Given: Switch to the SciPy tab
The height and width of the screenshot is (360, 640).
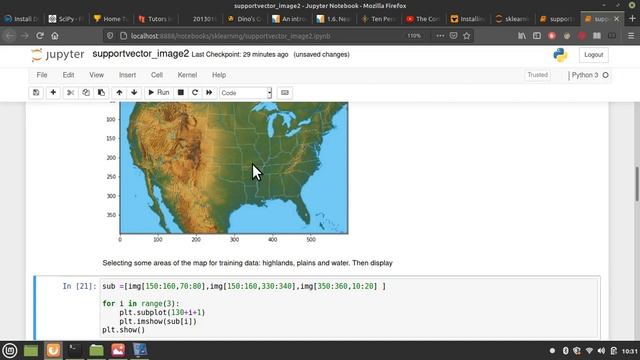Looking at the screenshot, I should tap(65, 19).
